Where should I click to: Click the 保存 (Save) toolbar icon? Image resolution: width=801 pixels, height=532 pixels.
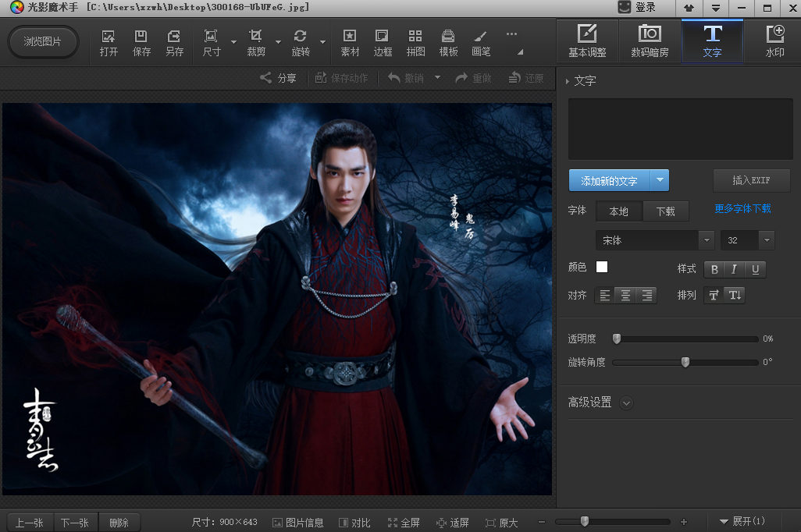[141, 42]
